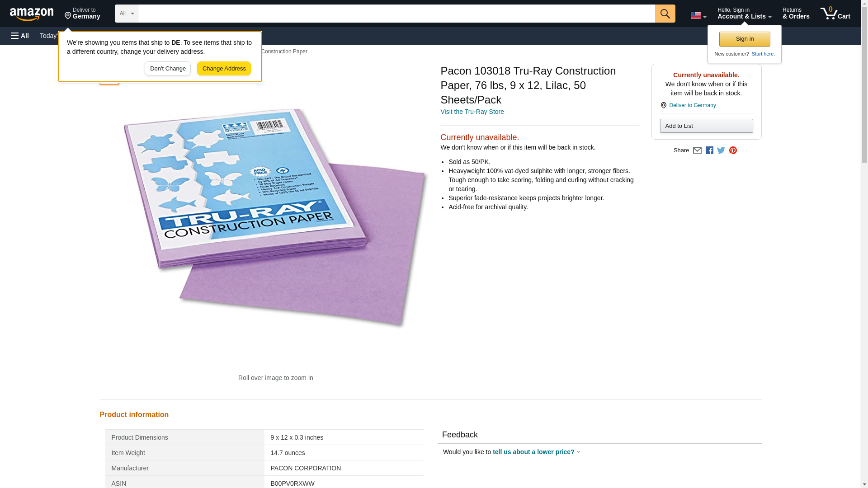Click the Add to List button
The height and width of the screenshot is (488, 868).
pos(706,126)
